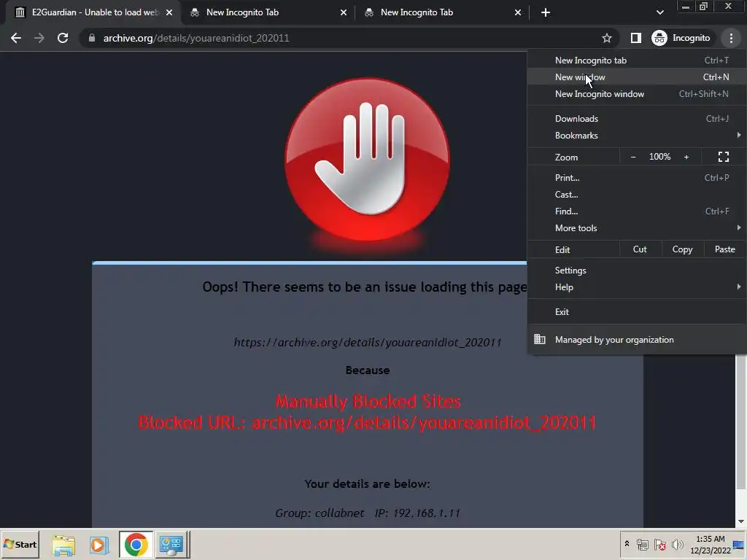Click Managed by your organization
The height and width of the screenshot is (560, 747).
[637, 340]
